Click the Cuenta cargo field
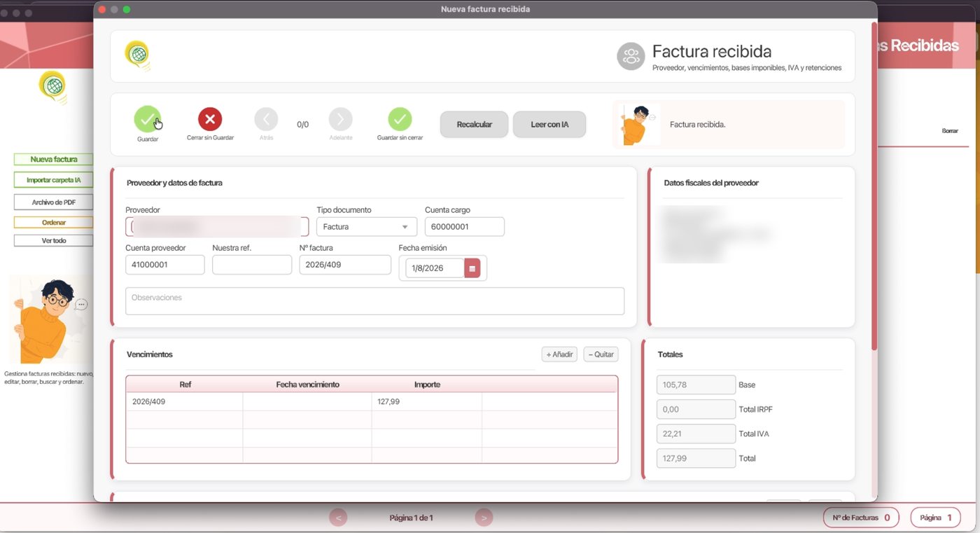This screenshot has width=980, height=533. click(465, 227)
